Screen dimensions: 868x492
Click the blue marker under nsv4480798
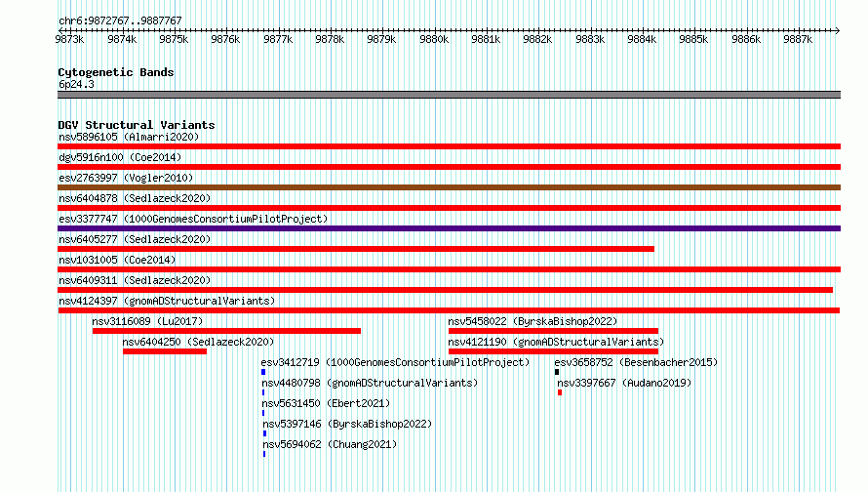(x=263, y=392)
